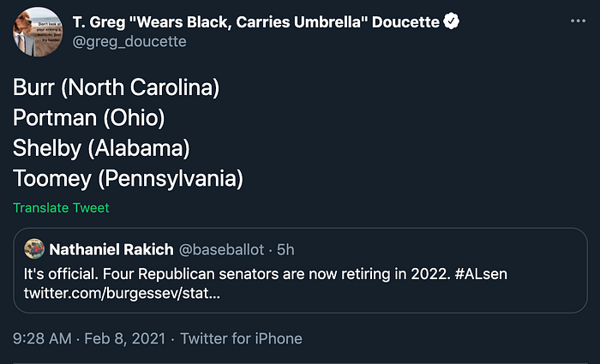Click the tweet line Toomey (Pennsylvania)

click(129, 178)
